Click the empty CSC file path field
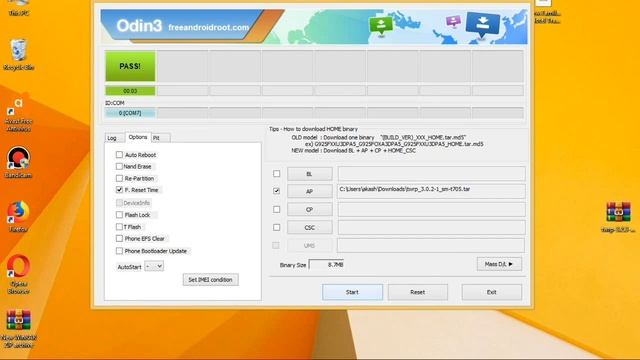Image resolution: width=640 pixels, height=360 pixels. tap(431, 227)
